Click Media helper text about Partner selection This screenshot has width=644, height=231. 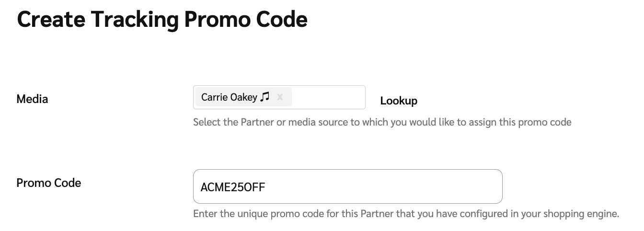382,122
